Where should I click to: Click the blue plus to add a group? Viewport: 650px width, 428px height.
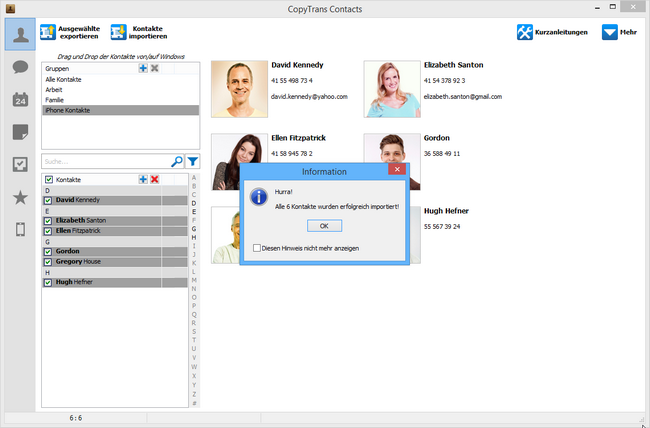tap(143, 68)
